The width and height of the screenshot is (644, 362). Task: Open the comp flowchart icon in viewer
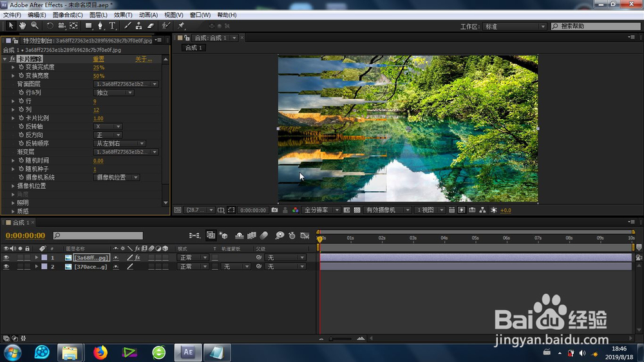(x=482, y=210)
